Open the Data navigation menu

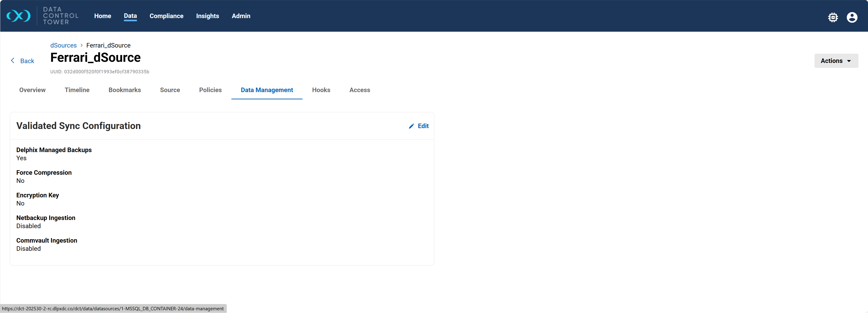[x=130, y=16]
